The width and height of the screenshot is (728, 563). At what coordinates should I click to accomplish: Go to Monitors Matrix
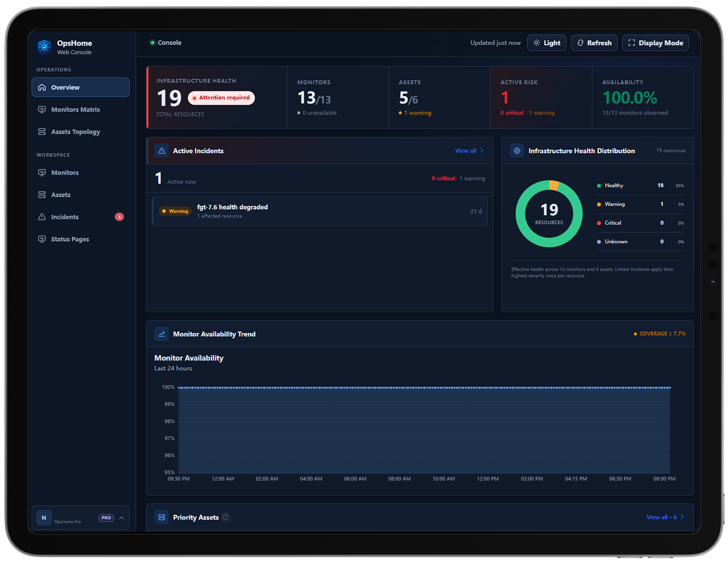(x=80, y=110)
